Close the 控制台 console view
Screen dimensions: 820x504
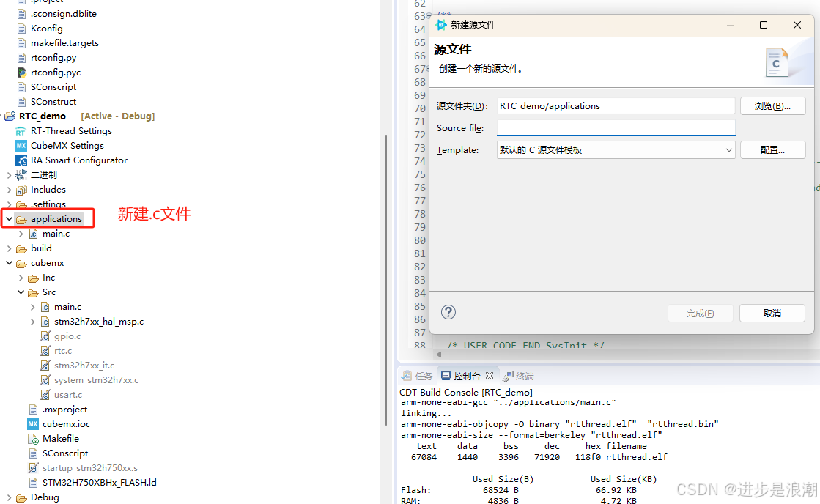pos(490,375)
